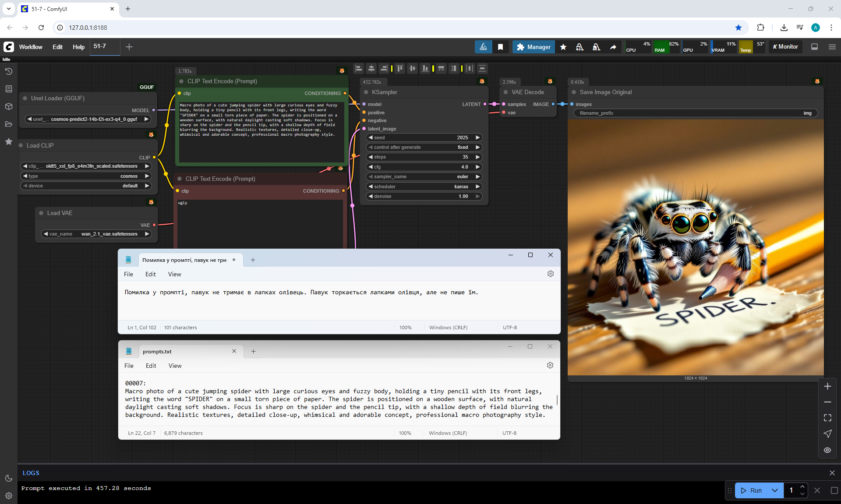Open the queue history sidebar icon

tap(8, 71)
